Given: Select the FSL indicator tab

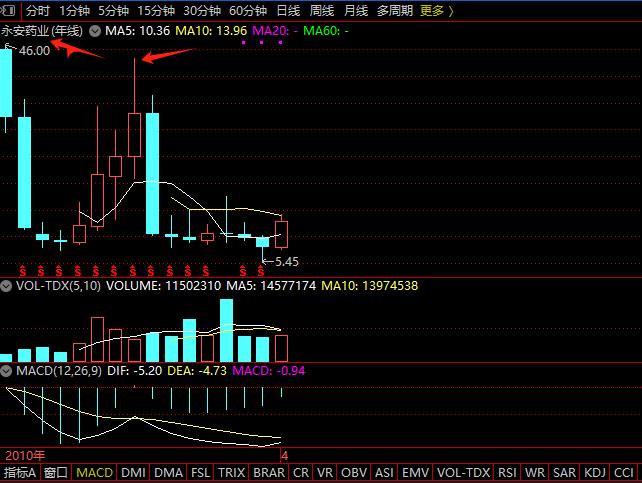Looking at the screenshot, I should (201, 473).
